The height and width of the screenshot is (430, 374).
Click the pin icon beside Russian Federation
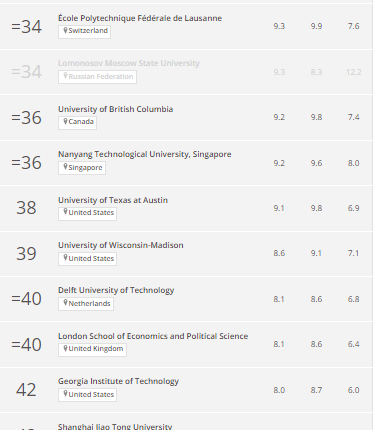click(x=65, y=76)
